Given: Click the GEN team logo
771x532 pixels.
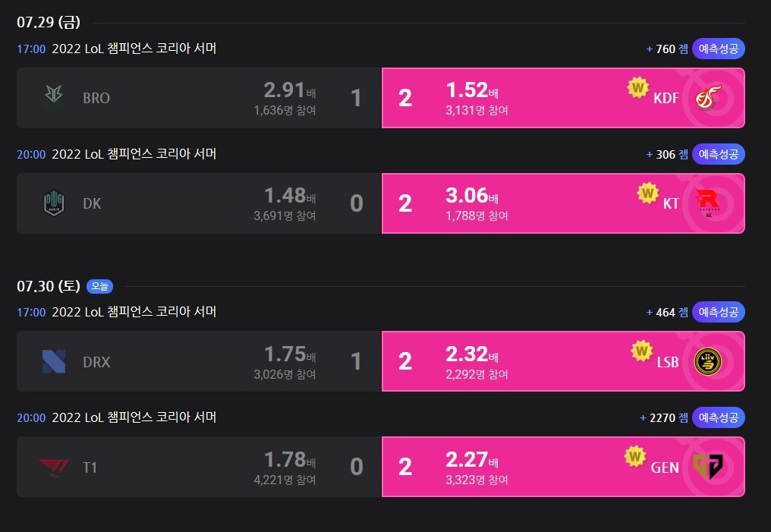Looking at the screenshot, I should (708, 467).
